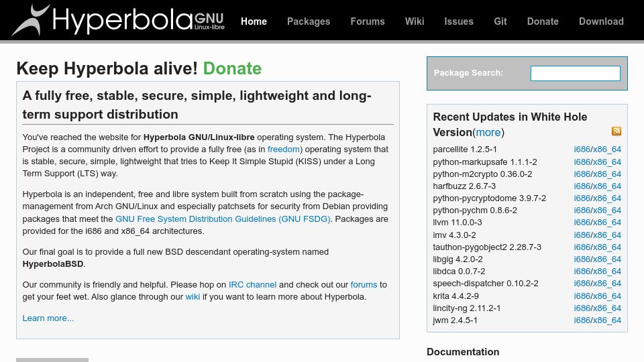Click the text 'parcellite 1.2.5-1'
The width and height of the screenshot is (644, 362).
coord(465,149)
